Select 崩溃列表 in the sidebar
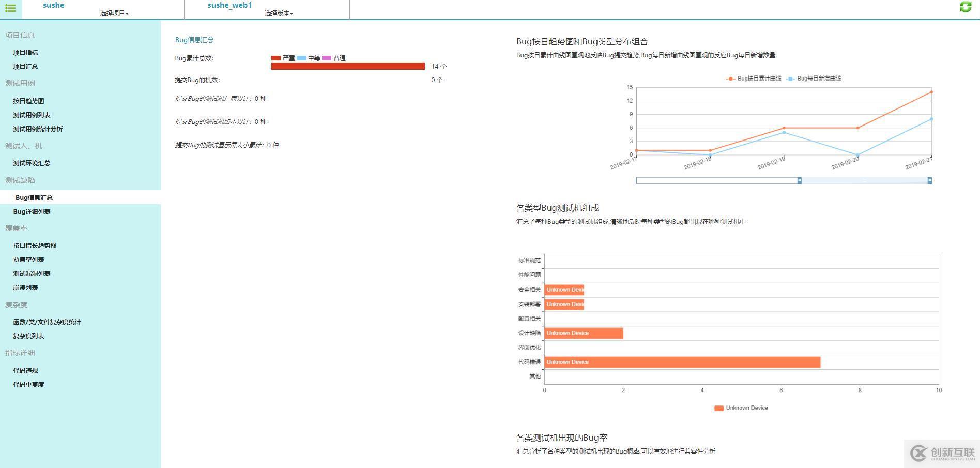The height and width of the screenshot is (468, 980). click(x=25, y=287)
